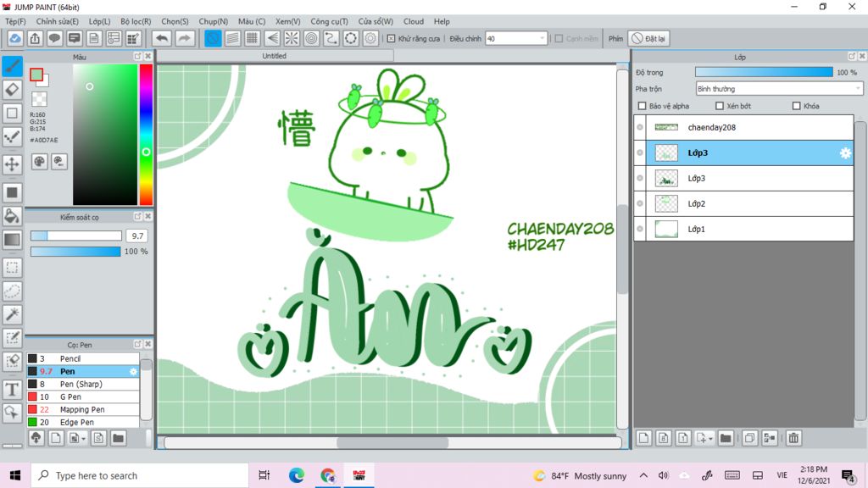Select the Edge Pen brush

point(82,422)
